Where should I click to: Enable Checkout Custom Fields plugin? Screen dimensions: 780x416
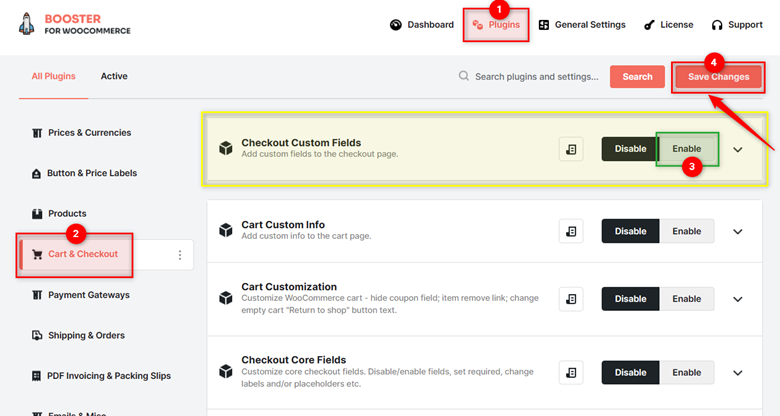(x=687, y=149)
